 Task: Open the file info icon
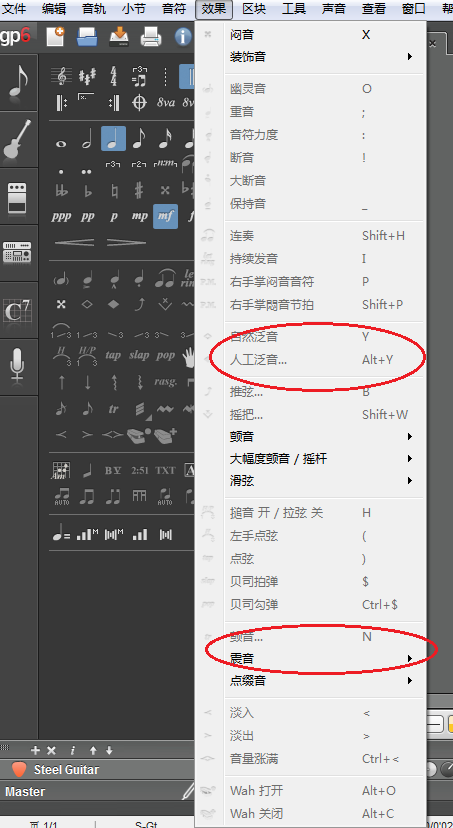pyautogui.click(x=183, y=36)
